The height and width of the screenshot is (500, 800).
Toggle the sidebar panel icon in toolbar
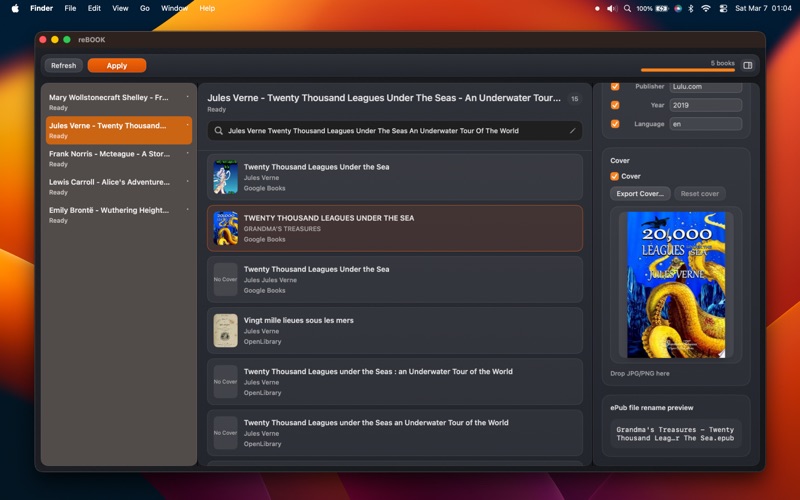[x=747, y=65]
